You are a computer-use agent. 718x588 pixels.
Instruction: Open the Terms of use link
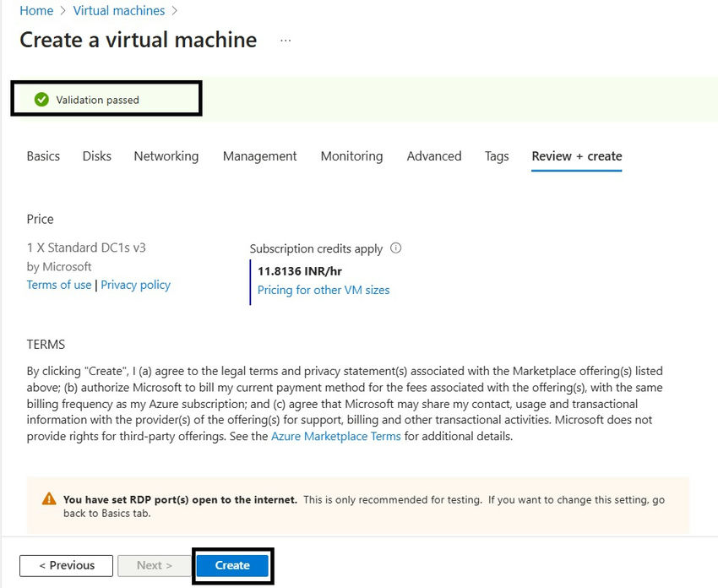[59, 285]
